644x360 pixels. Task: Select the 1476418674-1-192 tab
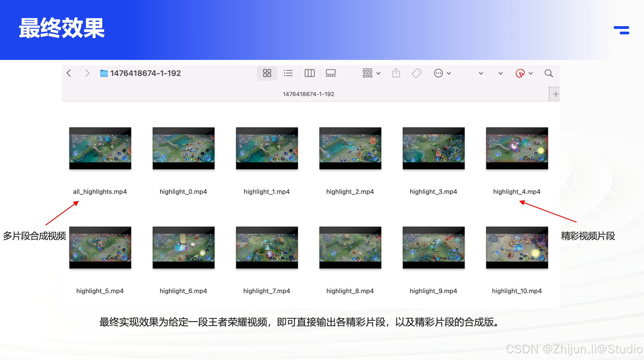click(308, 94)
